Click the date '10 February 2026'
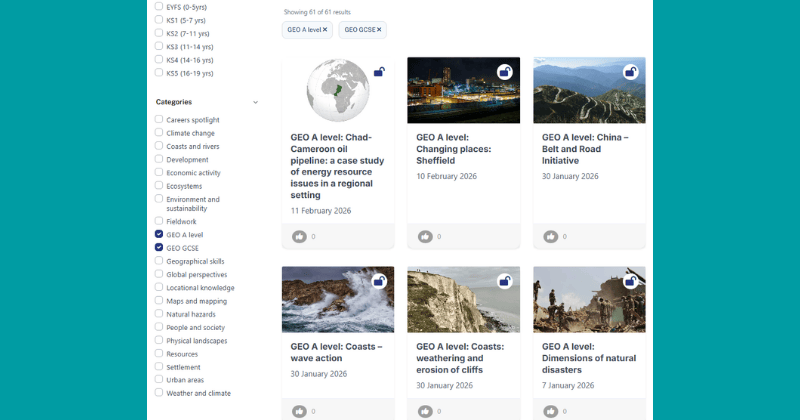Viewport: 800px width, 420px height. (x=446, y=176)
